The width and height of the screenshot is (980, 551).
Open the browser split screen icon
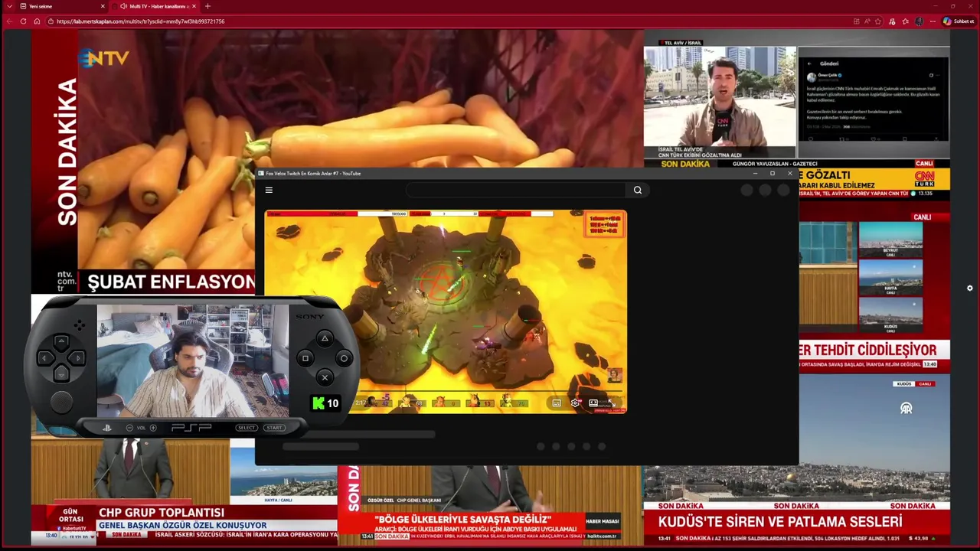(x=856, y=21)
